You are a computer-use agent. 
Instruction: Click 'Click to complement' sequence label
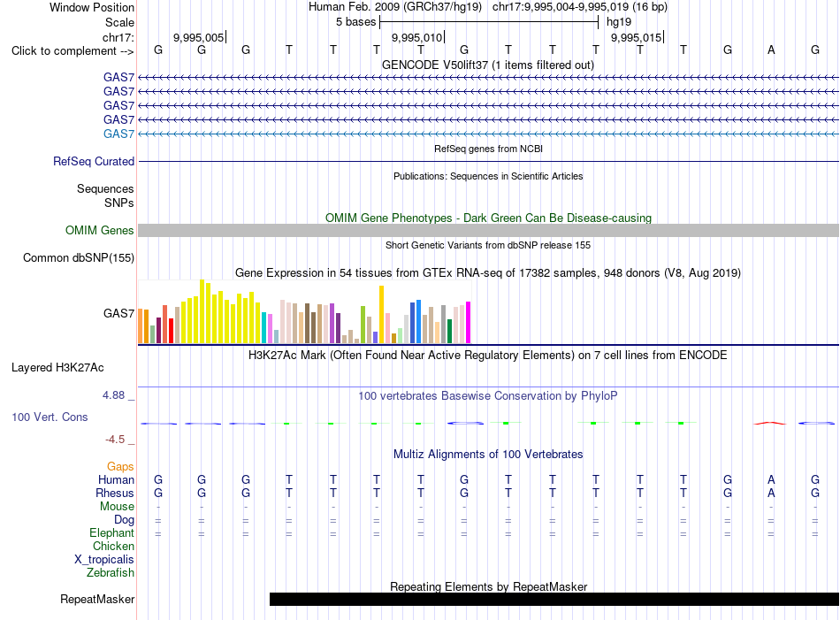(x=73, y=51)
